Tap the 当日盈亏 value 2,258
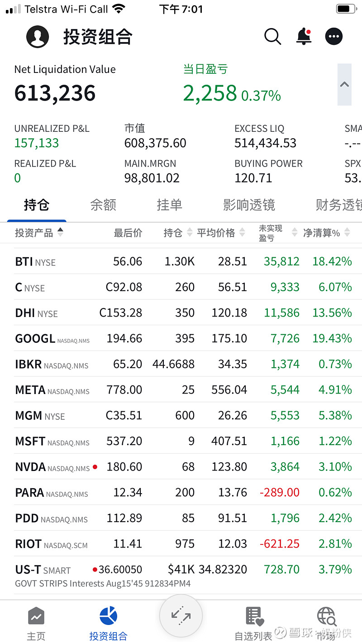This screenshot has width=362, height=644. click(210, 93)
